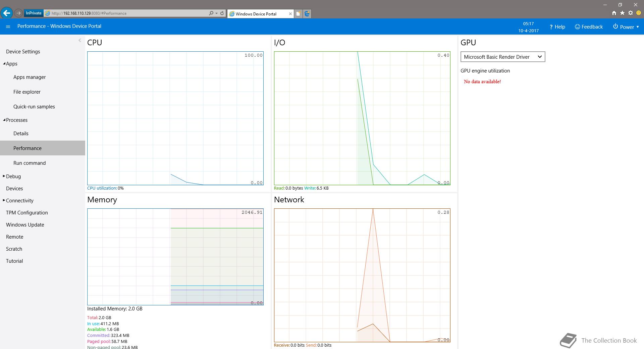Click the Help link in header

pos(557,27)
